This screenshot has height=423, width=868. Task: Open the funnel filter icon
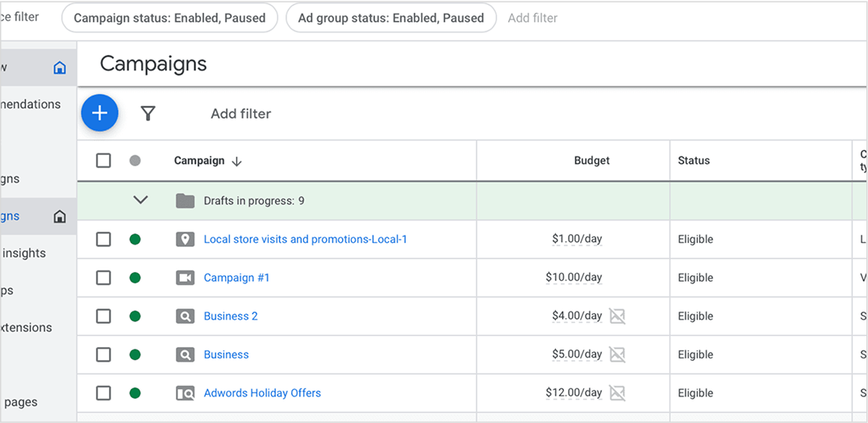[148, 114]
